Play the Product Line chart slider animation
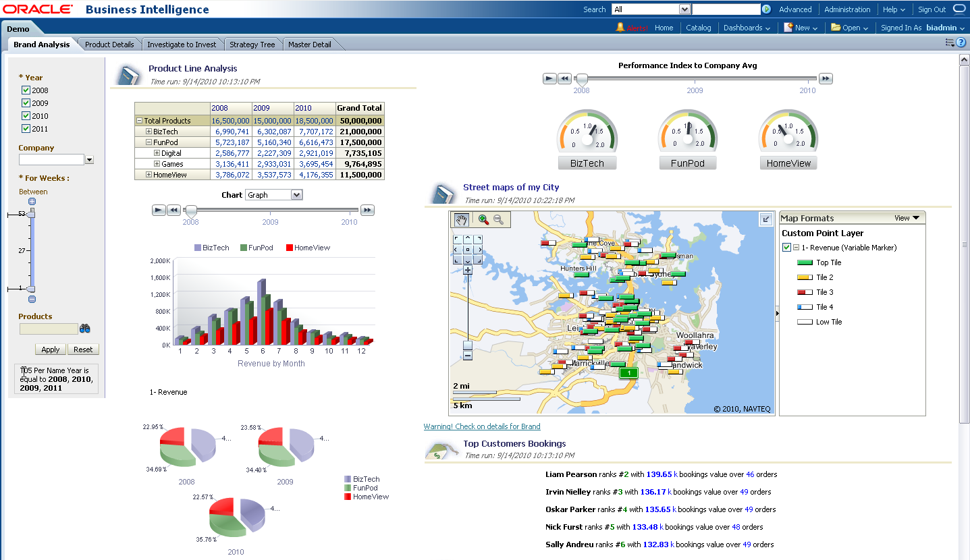The image size is (970, 560). click(159, 211)
